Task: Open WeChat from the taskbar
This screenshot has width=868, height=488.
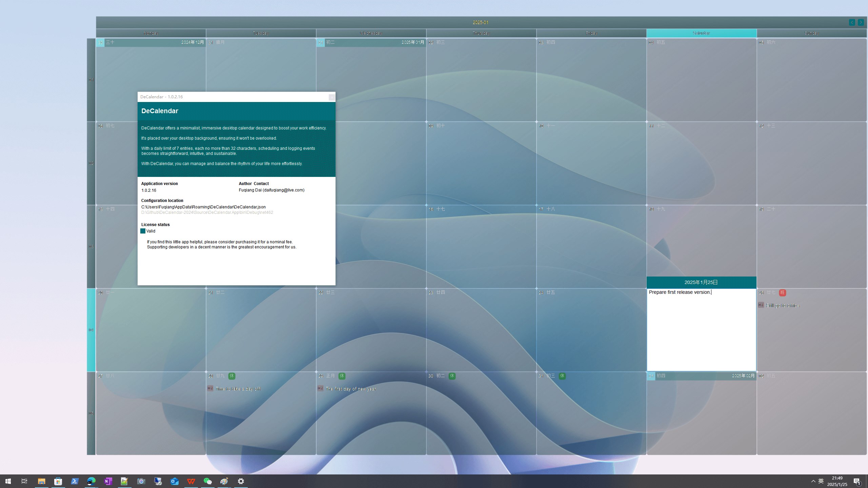Action: click(x=207, y=481)
